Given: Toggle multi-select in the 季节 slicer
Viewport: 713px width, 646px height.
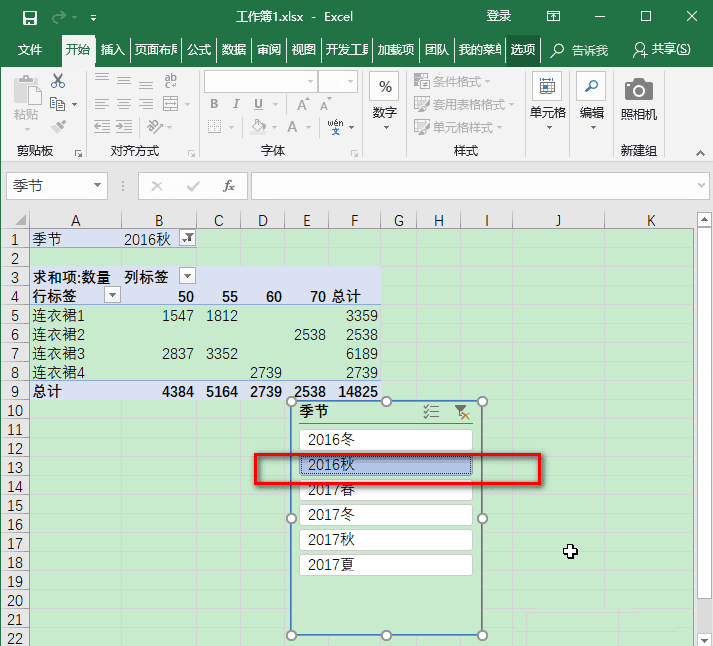Looking at the screenshot, I should click(x=431, y=411).
